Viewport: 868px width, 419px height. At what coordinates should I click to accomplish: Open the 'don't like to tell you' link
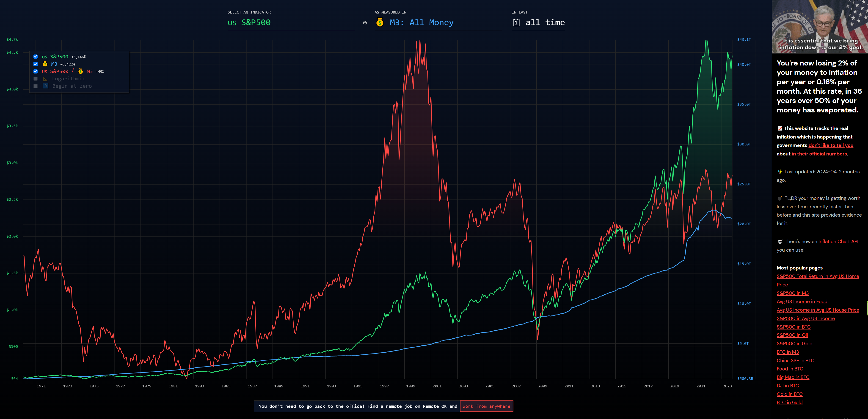pos(831,145)
